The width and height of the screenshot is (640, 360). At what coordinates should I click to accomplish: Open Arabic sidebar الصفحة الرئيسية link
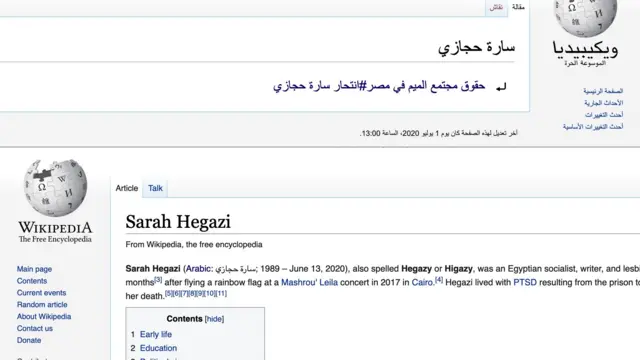[603, 91]
